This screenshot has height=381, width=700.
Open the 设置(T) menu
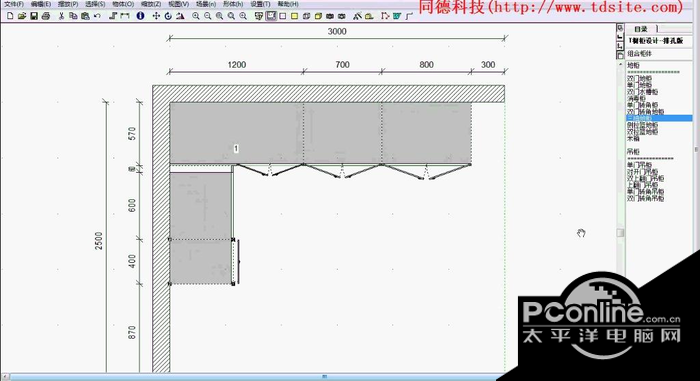click(x=260, y=4)
